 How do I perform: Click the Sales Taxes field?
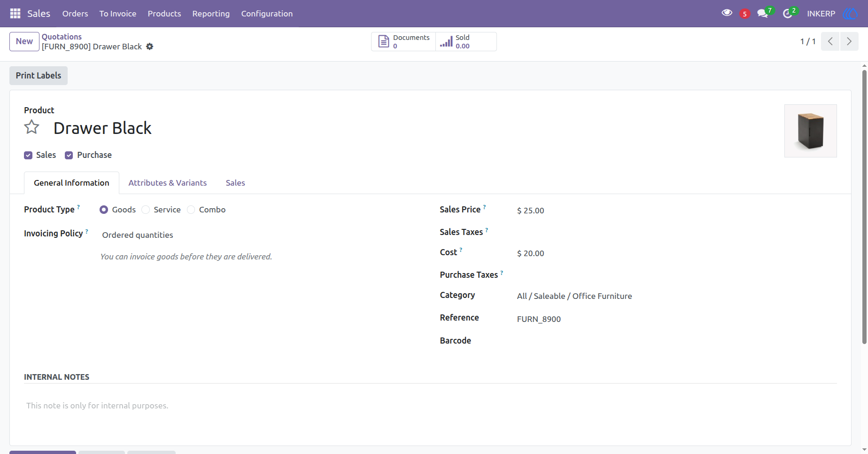676,232
